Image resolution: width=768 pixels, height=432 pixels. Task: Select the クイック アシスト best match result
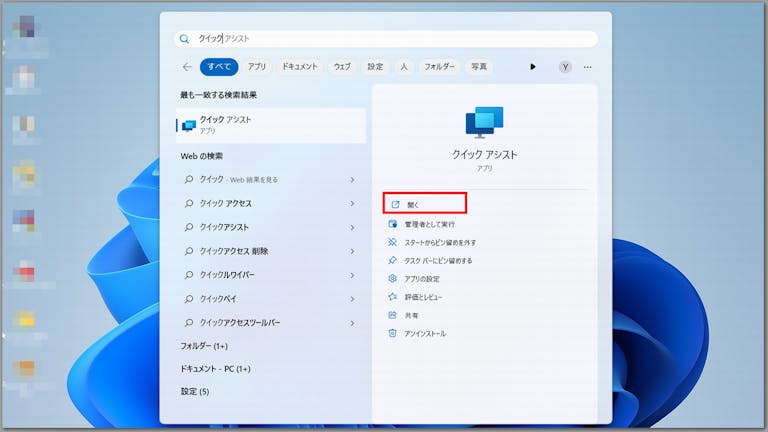click(271, 125)
